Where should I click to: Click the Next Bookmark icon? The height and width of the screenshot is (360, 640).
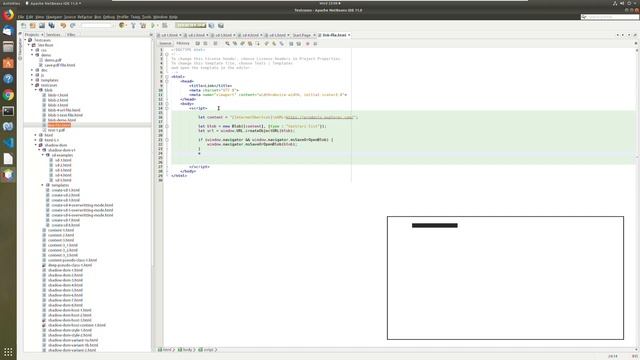click(274, 43)
